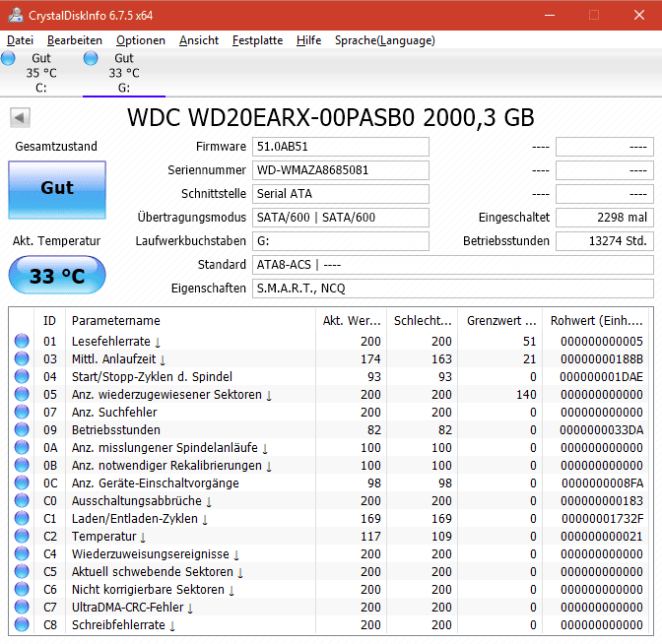Click the previous disk arrow button
662x644 pixels.
point(20,117)
